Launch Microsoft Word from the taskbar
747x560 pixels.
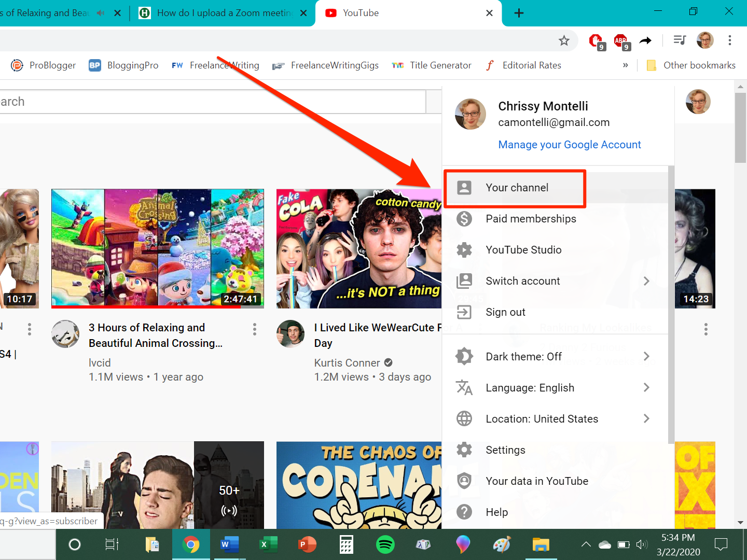(x=229, y=544)
